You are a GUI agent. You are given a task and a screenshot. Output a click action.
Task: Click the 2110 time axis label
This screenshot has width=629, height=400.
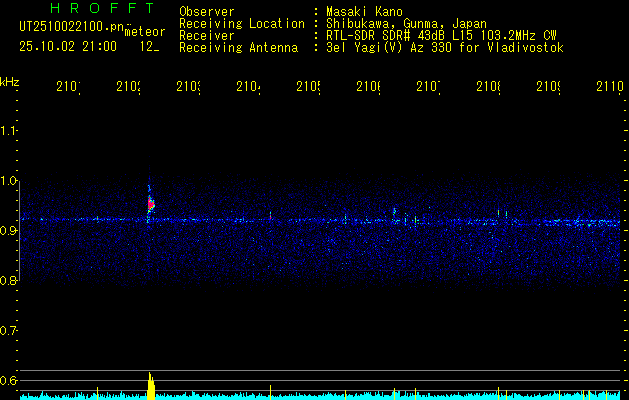pyautogui.click(x=610, y=86)
